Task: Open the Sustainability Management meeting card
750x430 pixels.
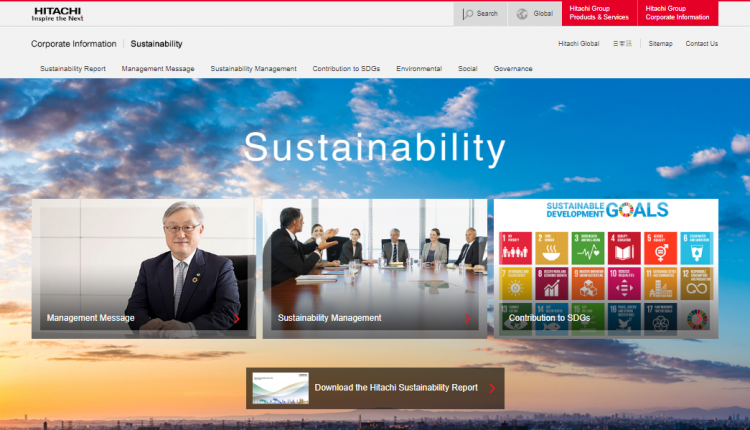Action: tap(375, 269)
